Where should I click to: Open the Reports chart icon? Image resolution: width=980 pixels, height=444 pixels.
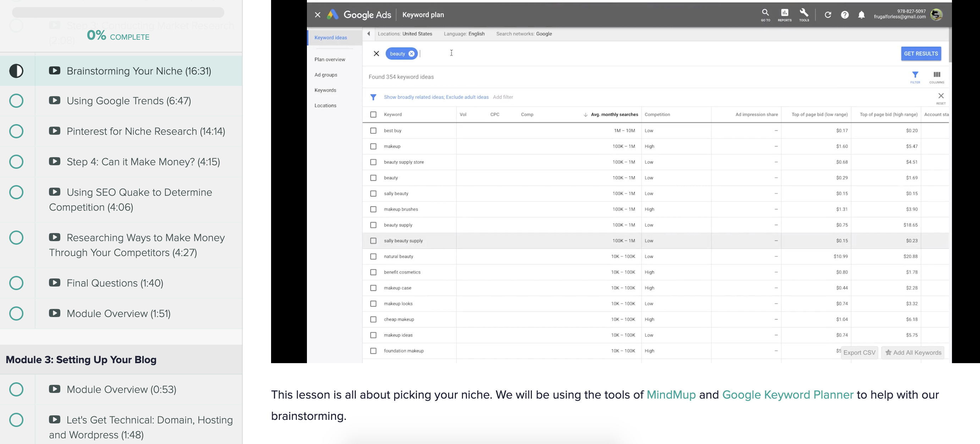(784, 12)
